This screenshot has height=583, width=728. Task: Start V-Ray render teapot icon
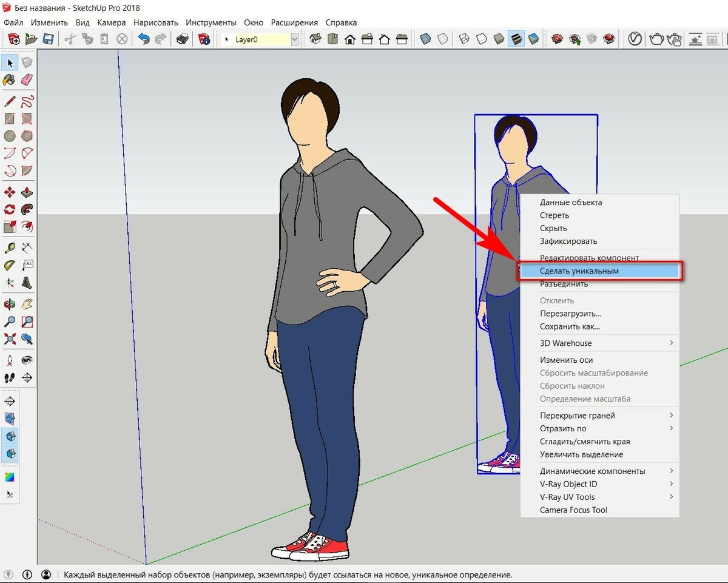click(x=656, y=39)
